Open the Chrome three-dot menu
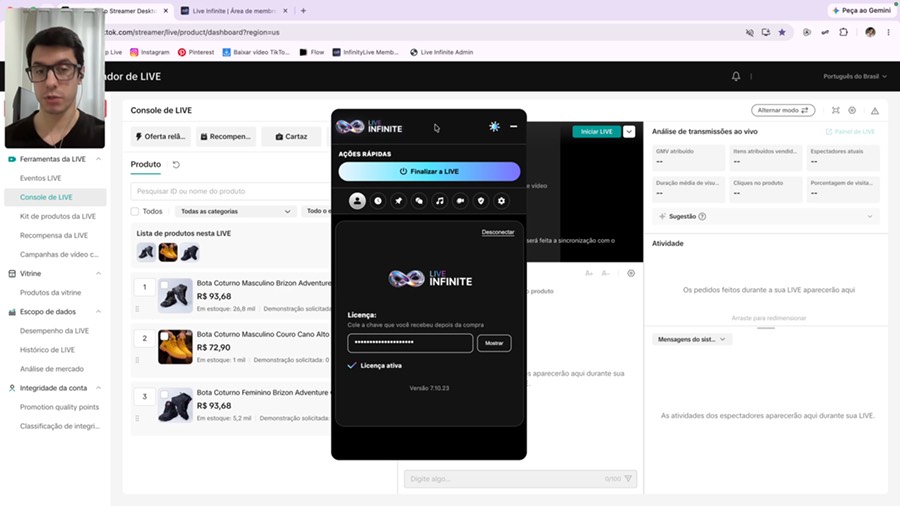The width and height of the screenshot is (900, 506). coord(889,32)
